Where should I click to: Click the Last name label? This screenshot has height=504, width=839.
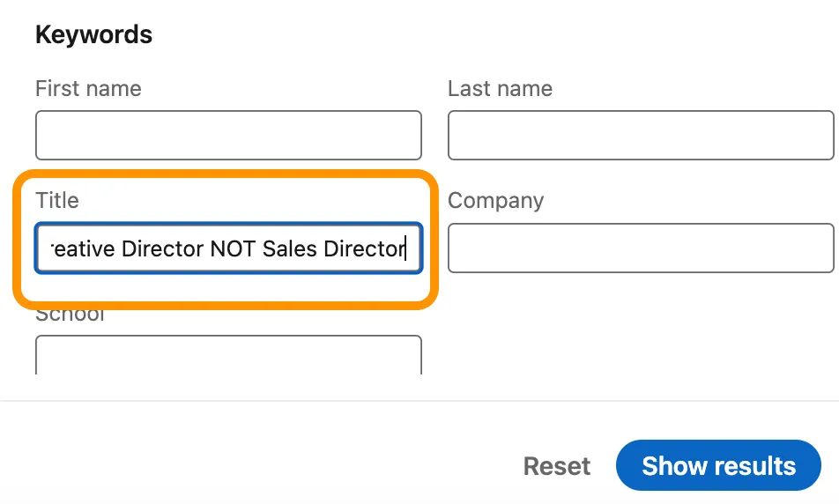500,89
